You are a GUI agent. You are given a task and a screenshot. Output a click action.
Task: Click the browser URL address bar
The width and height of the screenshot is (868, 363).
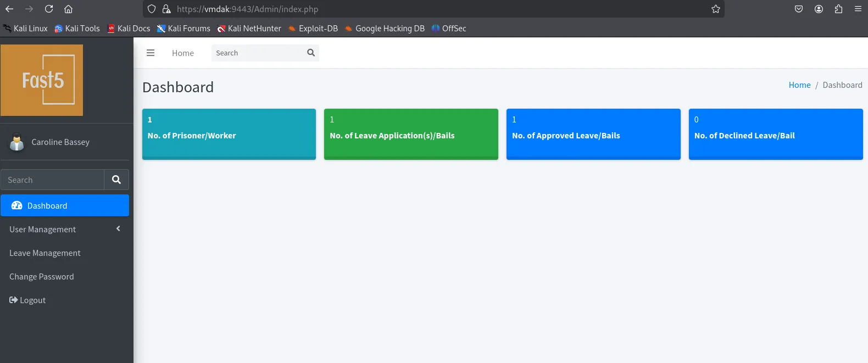(434, 9)
